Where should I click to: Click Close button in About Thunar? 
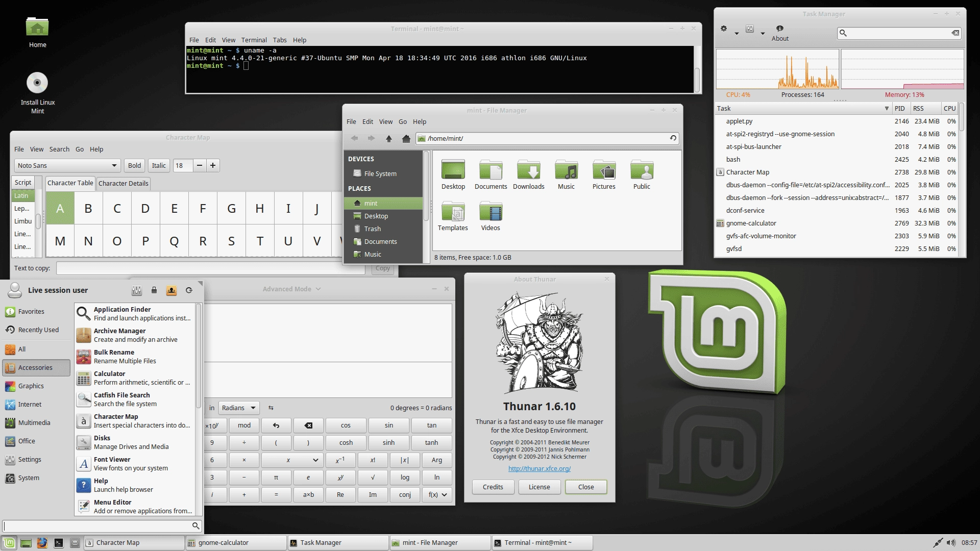click(586, 487)
